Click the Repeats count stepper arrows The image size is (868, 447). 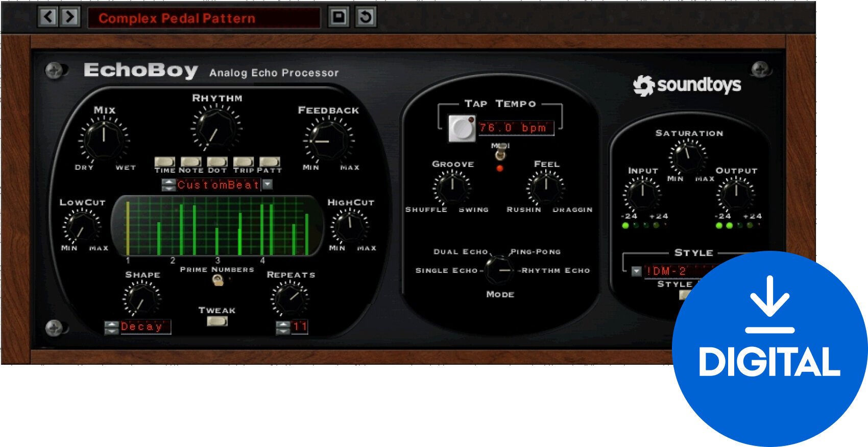click(283, 327)
